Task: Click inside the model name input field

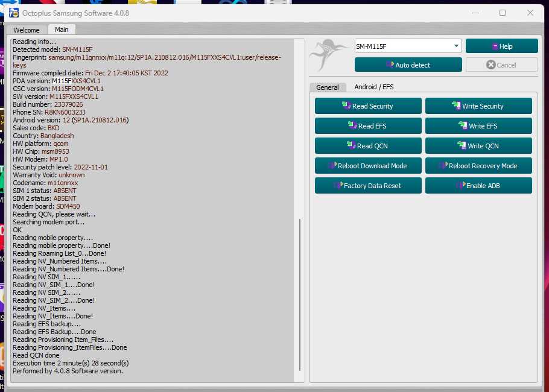Action: click(401, 46)
